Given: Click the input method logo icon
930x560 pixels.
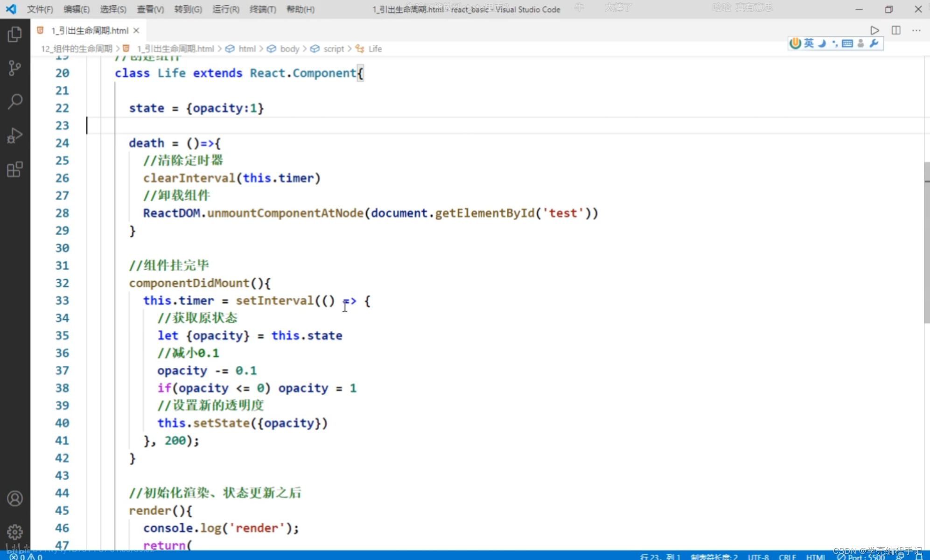Looking at the screenshot, I should (x=795, y=43).
